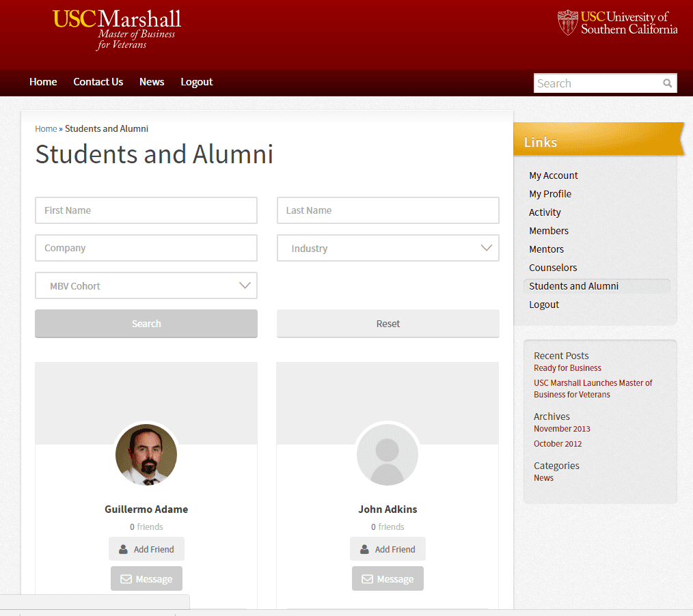This screenshot has height=616, width=693.
Task: Send a message to John Adkins
Action: (388, 579)
